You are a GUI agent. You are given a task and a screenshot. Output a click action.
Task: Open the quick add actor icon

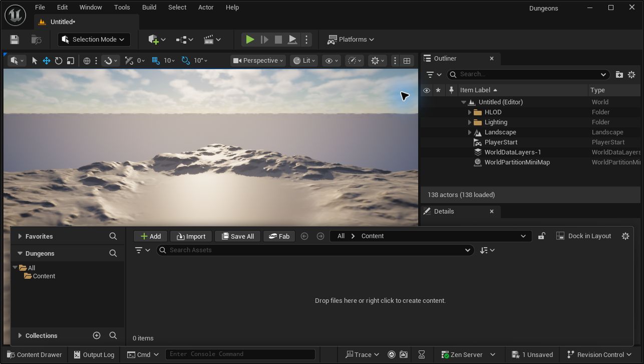pyautogui.click(x=157, y=40)
